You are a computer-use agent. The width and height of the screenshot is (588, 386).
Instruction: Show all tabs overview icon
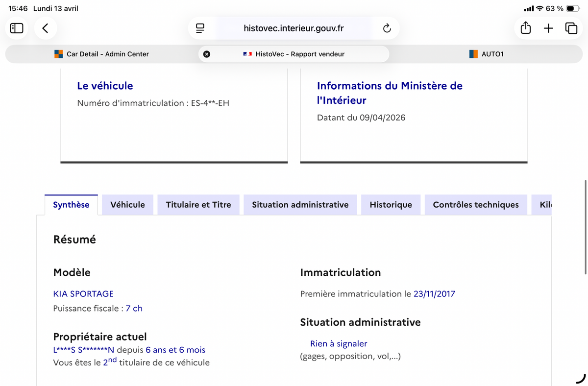point(571,28)
